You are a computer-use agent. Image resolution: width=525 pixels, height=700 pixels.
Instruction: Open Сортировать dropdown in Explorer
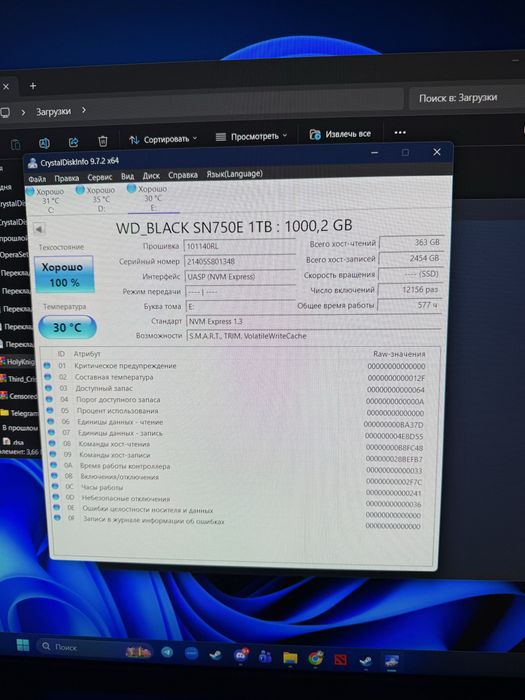(163, 139)
